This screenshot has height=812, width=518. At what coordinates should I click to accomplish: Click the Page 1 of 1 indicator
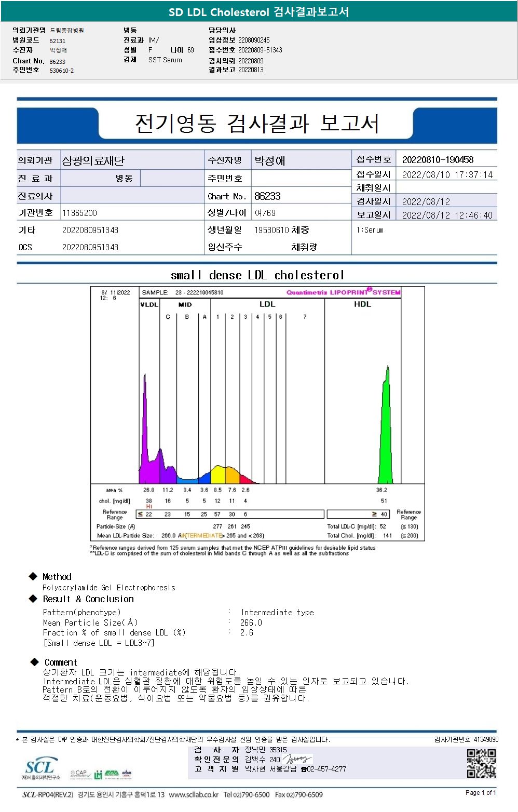pos(481,792)
